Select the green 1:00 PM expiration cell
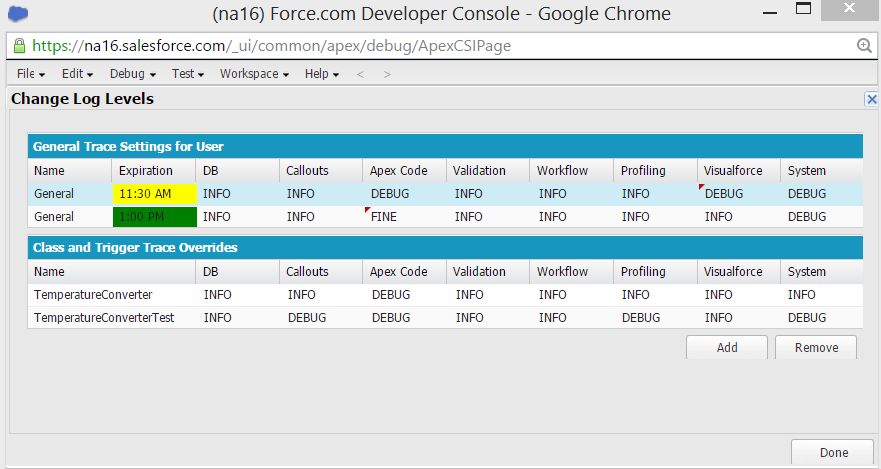Viewport: 881px width, 469px height. coord(155,217)
